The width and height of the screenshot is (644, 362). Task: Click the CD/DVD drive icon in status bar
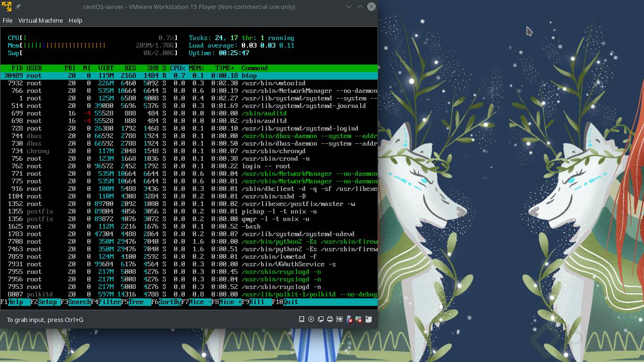point(311,320)
